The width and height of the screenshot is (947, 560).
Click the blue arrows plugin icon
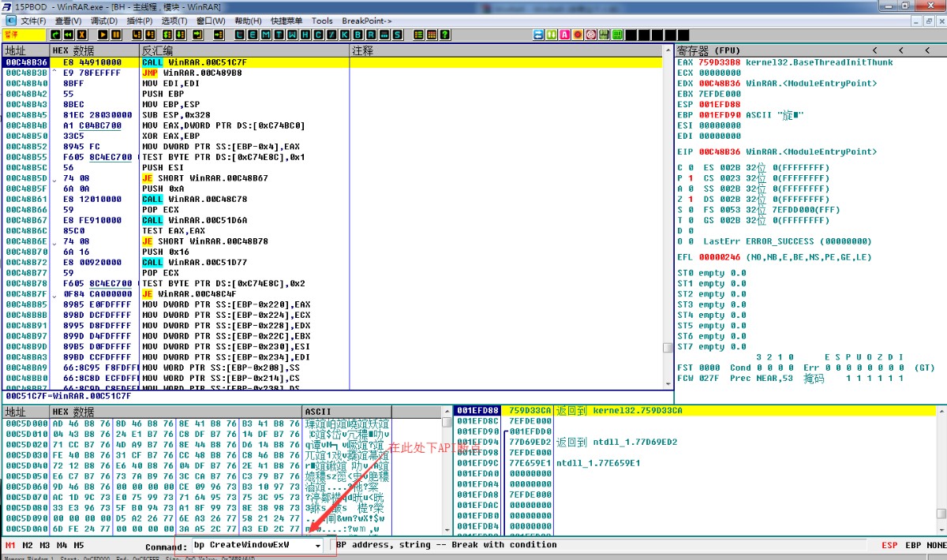[x=538, y=35]
